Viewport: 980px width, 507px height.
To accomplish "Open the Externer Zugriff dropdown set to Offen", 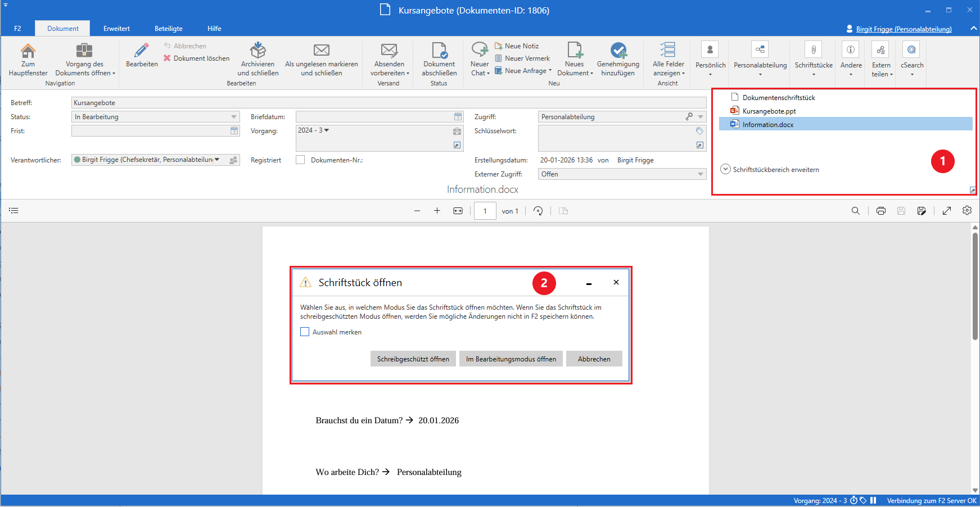I will [x=699, y=174].
